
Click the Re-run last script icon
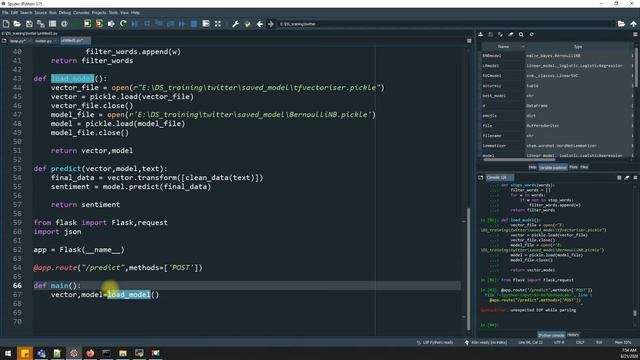tap(123, 24)
